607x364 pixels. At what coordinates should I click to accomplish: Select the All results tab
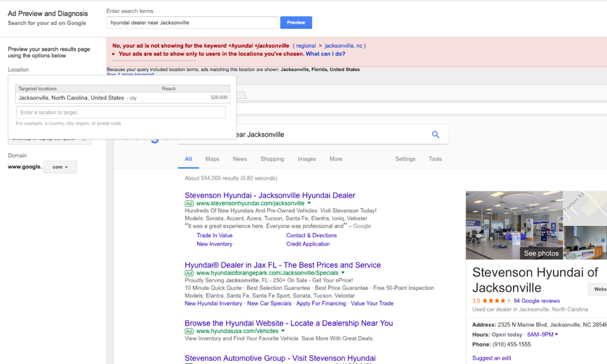point(188,159)
